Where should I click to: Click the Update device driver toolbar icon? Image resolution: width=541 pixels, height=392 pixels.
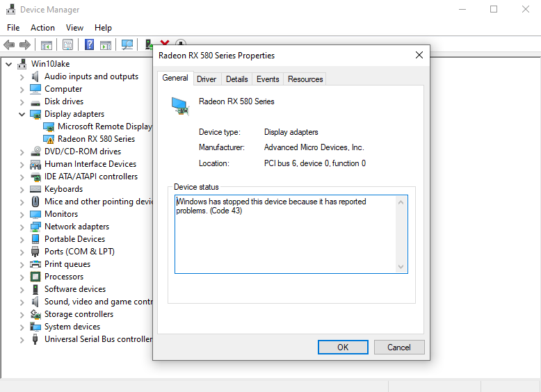[149, 44]
